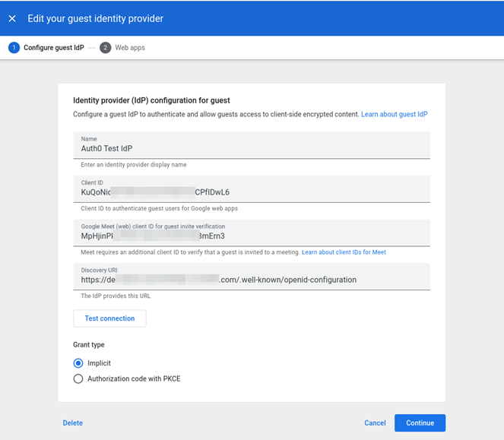504x440 pixels.
Task: Focus the Name field with Auth0 Test IdP
Action: click(x=251, y=149)
